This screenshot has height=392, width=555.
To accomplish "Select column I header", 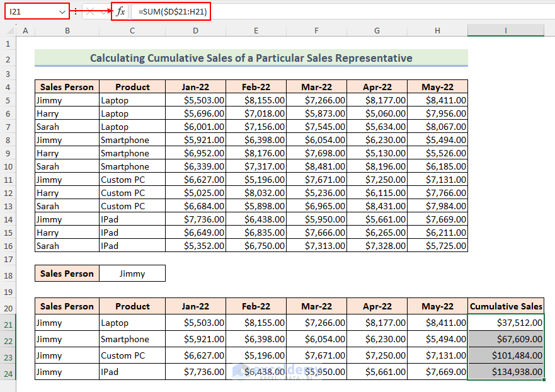I will (x=506, y=31).
